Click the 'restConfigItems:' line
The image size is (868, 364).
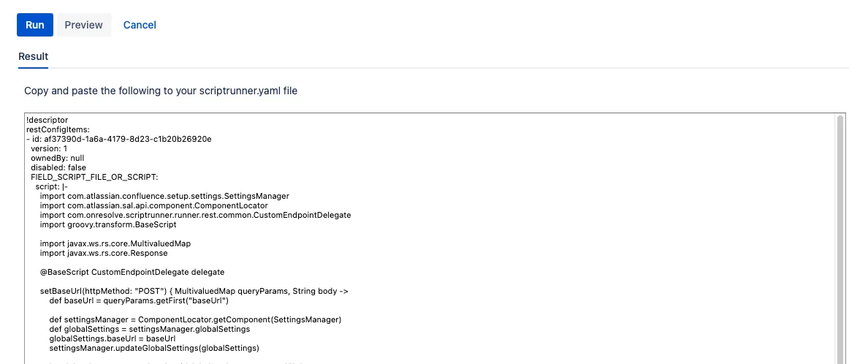pos(58,129)
